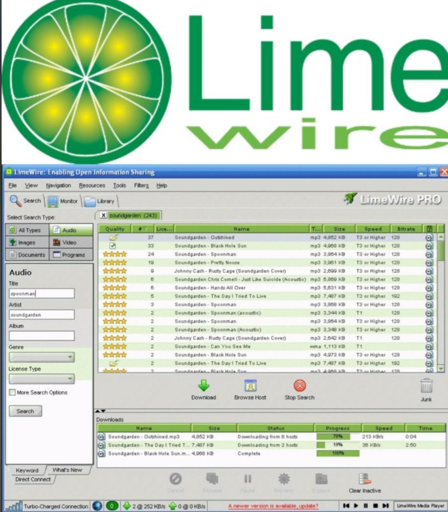Click the Search button under audio fields
This screenshot has height=512, width=448.
(x=25, y=411)
